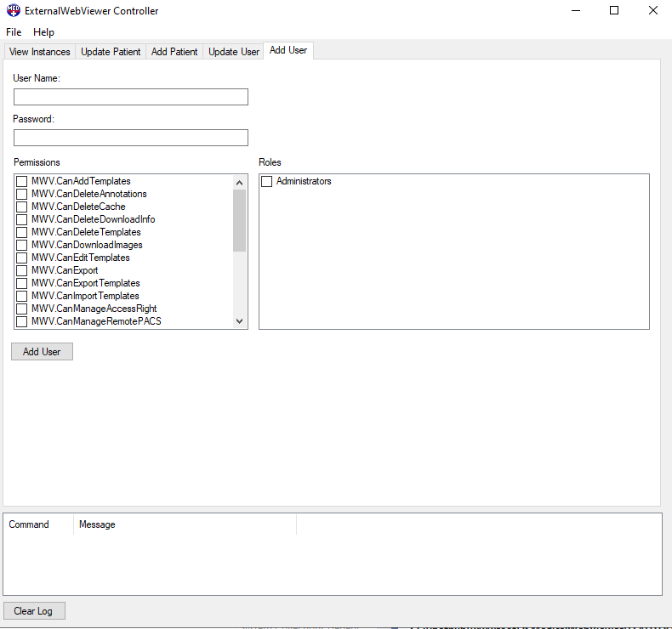Switch to the Update User tab
The height and width of the screenshot is (629, 672).
click(x=234, y=52)
